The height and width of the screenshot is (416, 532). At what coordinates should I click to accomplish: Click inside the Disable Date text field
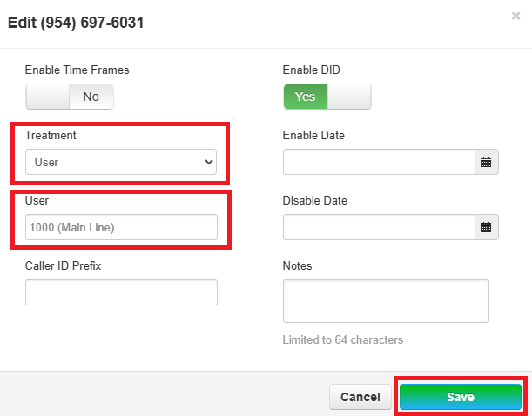pyautogui.click(x=379, y=227)
